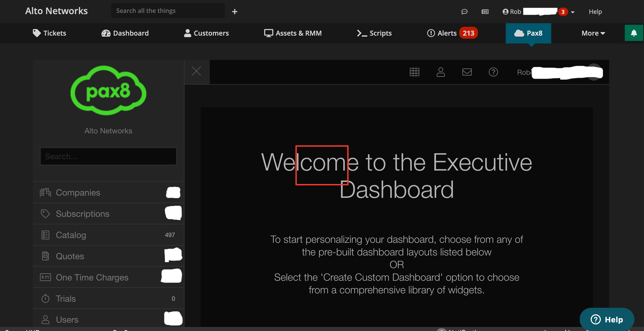
Task: Focus the Pax8 sidebar Search field
Action: (x=108, y=156)
